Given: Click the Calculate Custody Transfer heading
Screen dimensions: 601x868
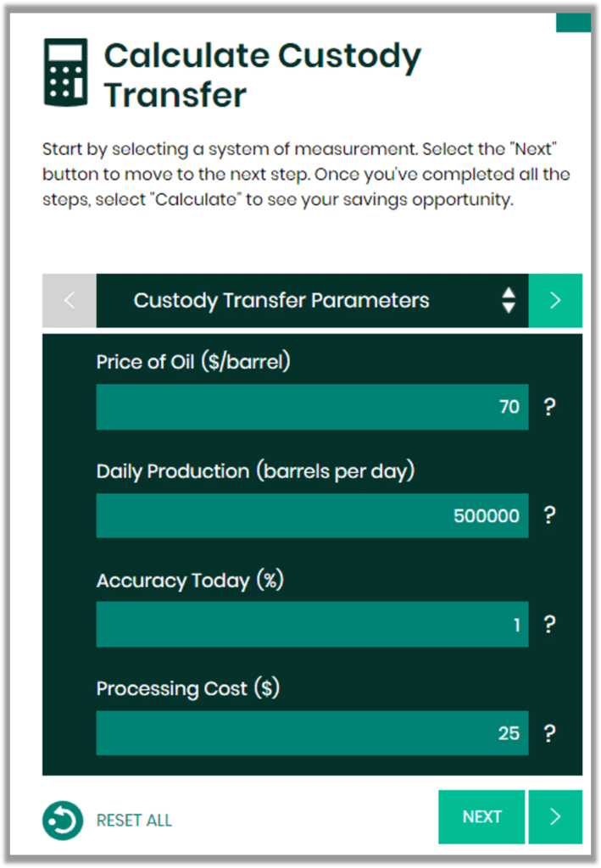Looking at the screenshot, I should click(262, 75).
